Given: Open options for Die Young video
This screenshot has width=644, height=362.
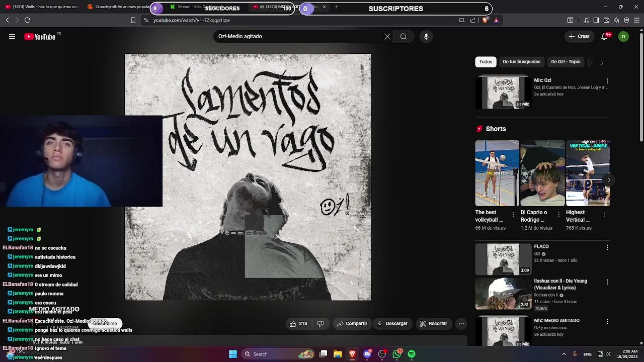Looking at the screenshot, I should pos(607,282).
